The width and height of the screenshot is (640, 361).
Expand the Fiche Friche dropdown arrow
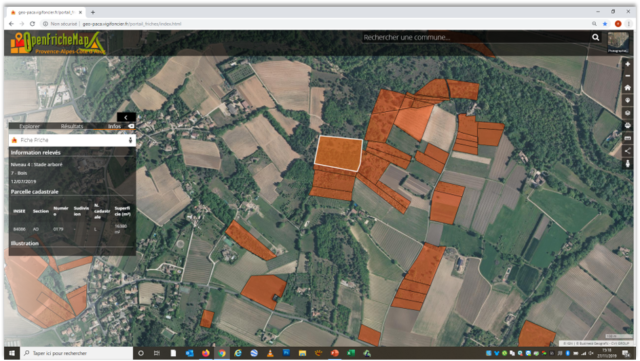(x=130, y=140)
